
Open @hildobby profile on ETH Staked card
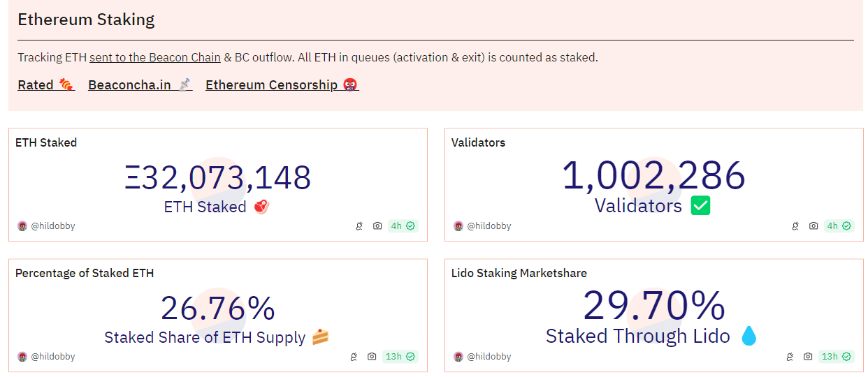[53, 226]
